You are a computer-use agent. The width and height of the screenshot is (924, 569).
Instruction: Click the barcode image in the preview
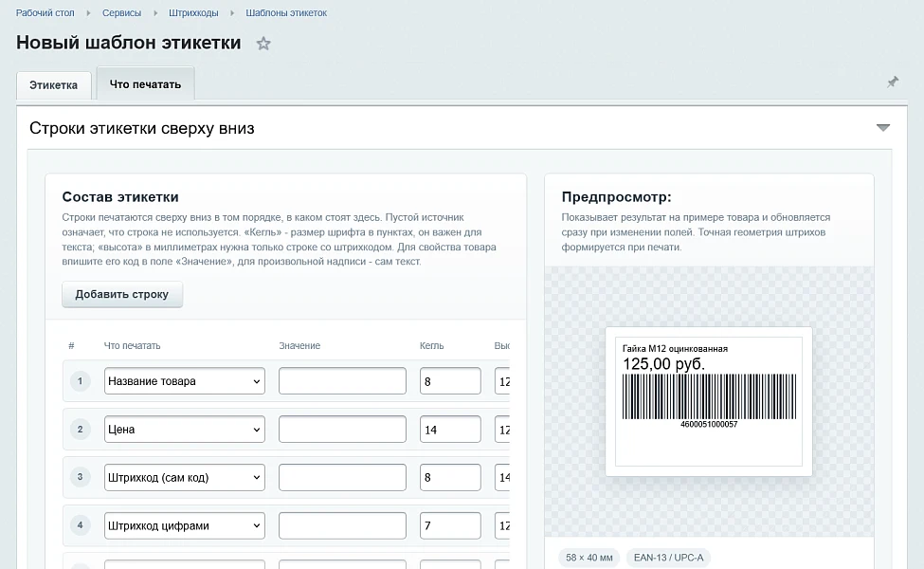pyautogui.click(x=709, y=396)
